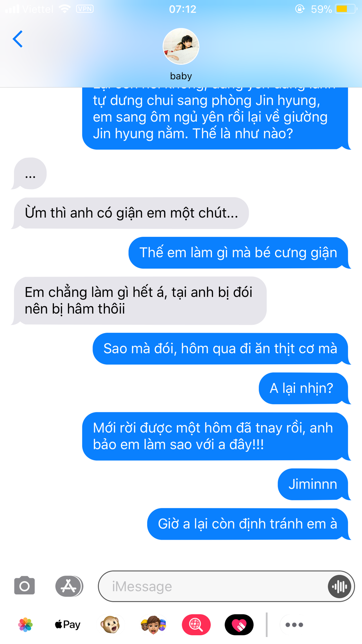Image resolution: width=362 pixels, height=644 pixels.
Task: Tap the audio waveform record button
Action: (x=340, y=586)
